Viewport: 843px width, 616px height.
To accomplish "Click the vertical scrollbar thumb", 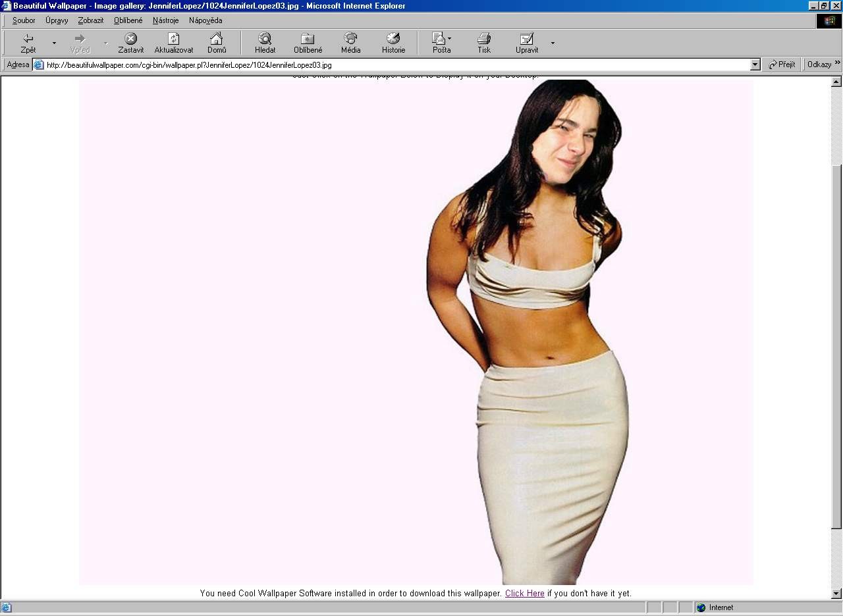I will point(836,346).
